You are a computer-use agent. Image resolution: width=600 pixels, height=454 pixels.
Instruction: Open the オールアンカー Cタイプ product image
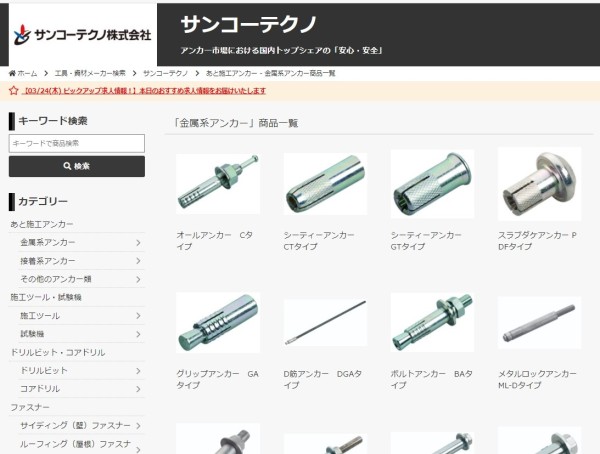point(218,183)
